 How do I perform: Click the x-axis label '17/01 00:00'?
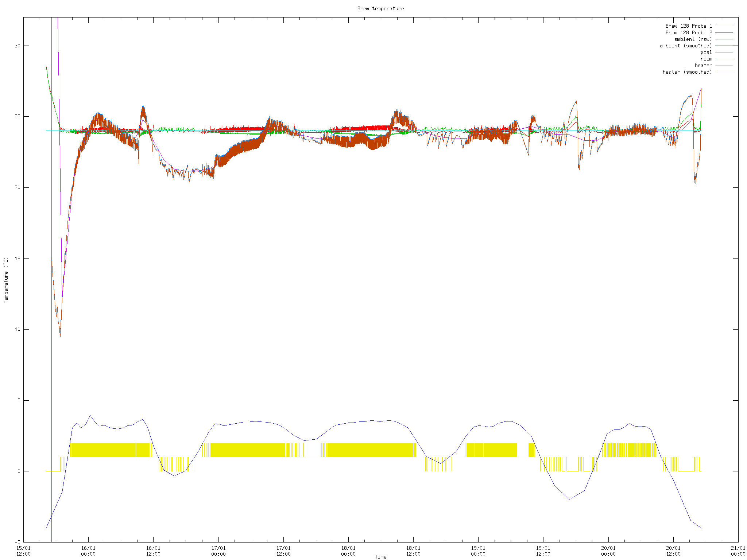218,551
